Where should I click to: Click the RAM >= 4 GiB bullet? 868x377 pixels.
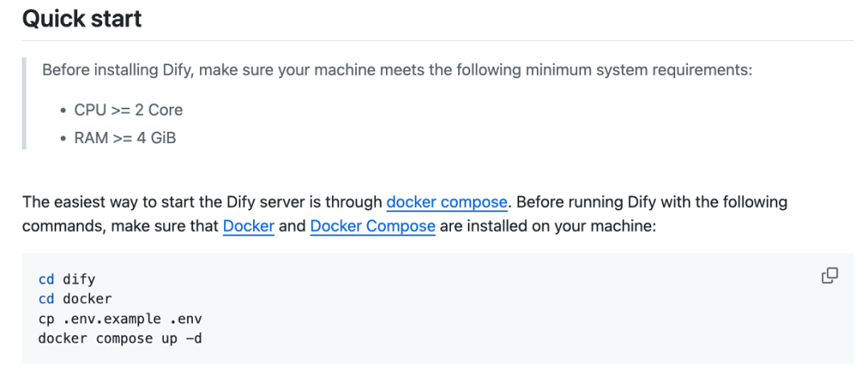pyautogui.click(x=125, y=137)
